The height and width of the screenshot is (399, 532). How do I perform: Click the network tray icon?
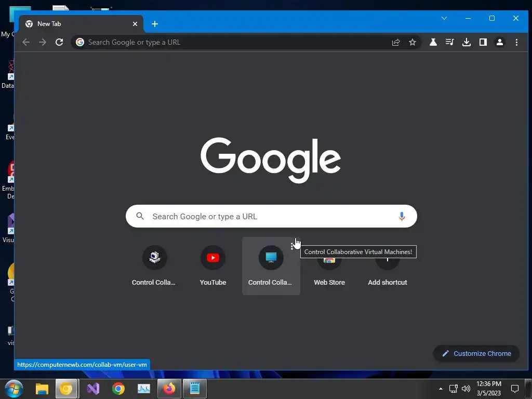click(453, 389)
